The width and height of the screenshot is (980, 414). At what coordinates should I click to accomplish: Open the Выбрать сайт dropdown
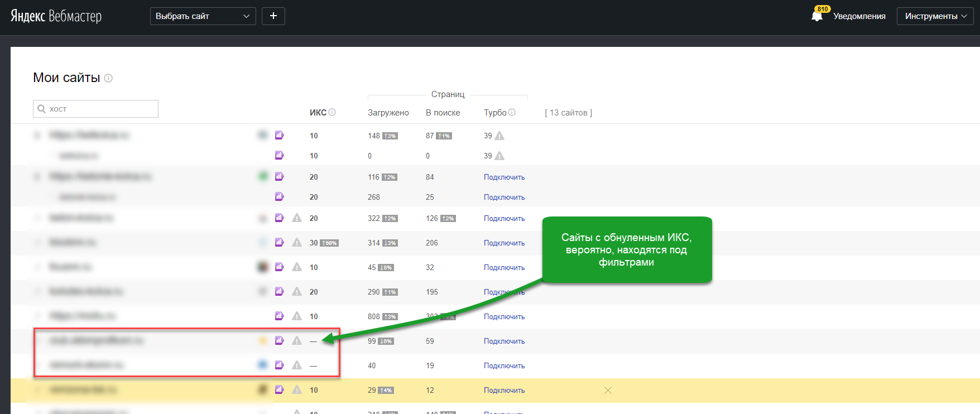click(203, 16)
